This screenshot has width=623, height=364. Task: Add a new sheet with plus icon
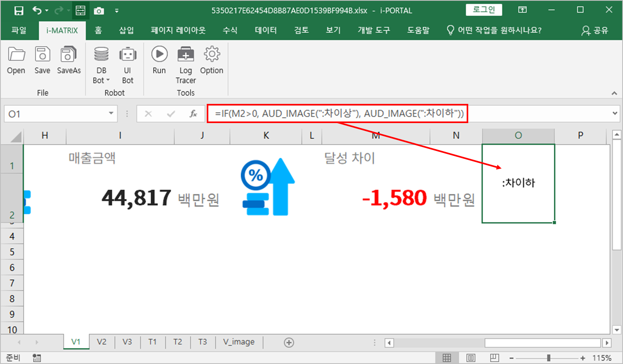289,342
